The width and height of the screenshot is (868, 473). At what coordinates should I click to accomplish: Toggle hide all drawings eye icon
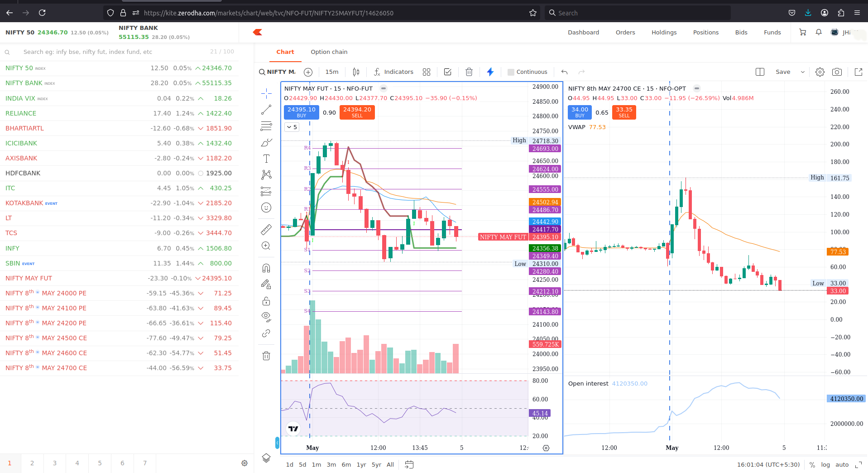(x=266, y=316)
